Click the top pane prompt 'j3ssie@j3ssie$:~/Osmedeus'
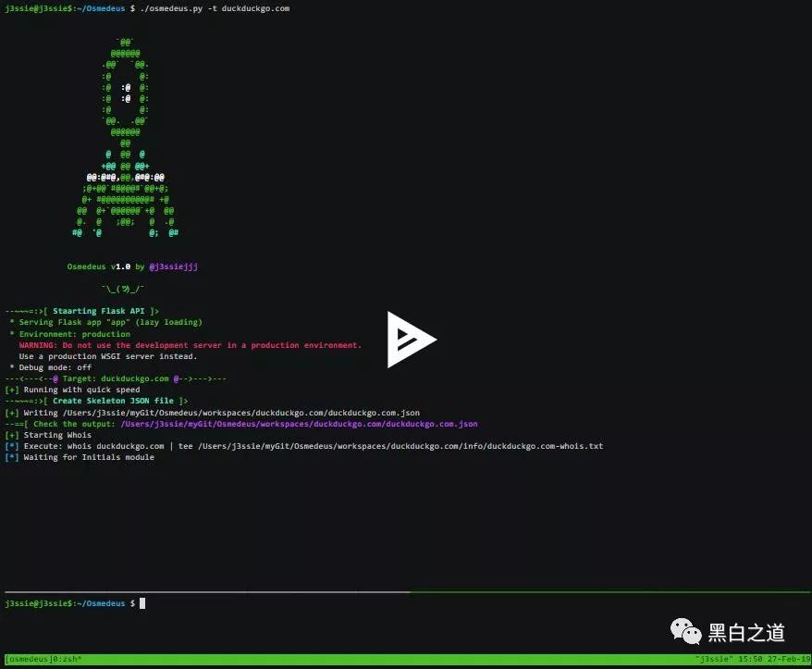Image resolution: width=812 pixels, height=669 pixels. [x=65, y=8]
